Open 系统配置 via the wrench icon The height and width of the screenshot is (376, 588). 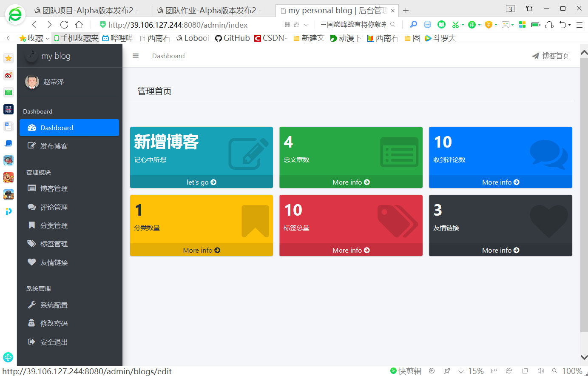[31, 305]
